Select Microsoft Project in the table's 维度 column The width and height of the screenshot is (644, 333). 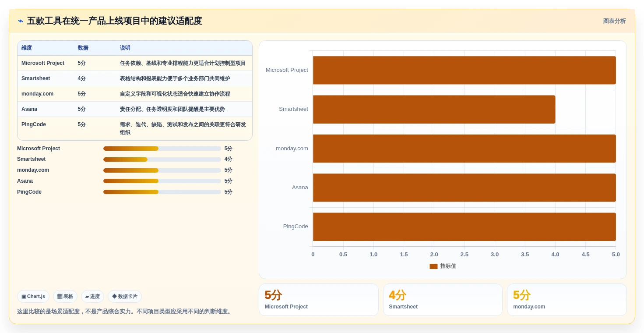coord(43,63)
